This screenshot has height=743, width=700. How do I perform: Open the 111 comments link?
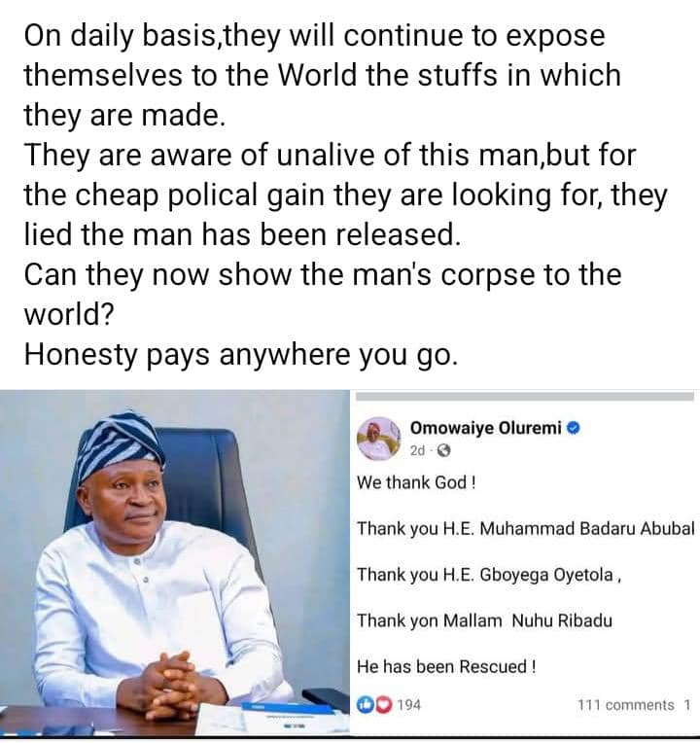[x=625, y=705]
